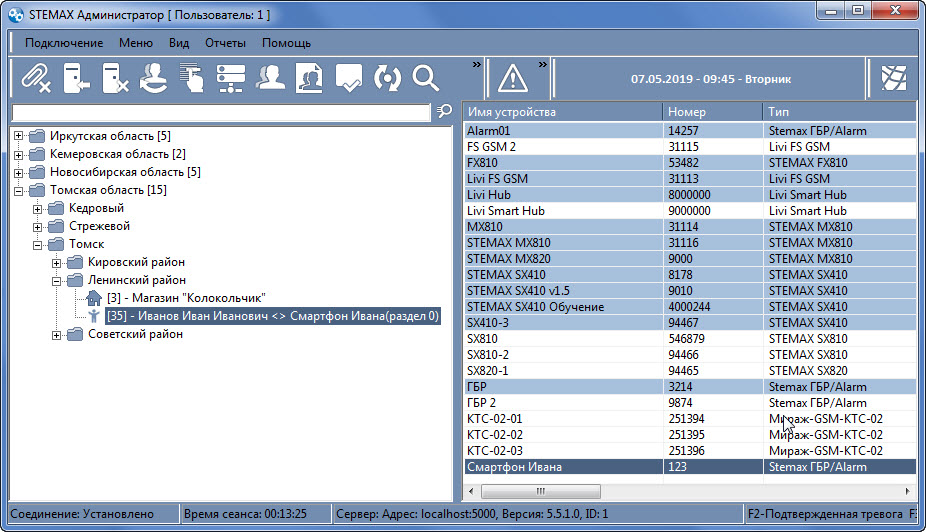Click the Время сеанса status bar entry
The image size is (926, 532).
click(254, 514)
